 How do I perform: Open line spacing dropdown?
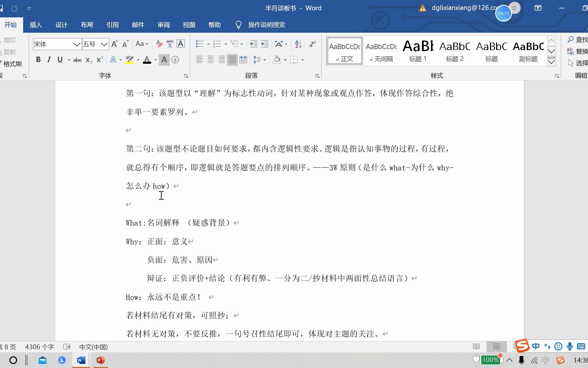[x=259, y=60]
